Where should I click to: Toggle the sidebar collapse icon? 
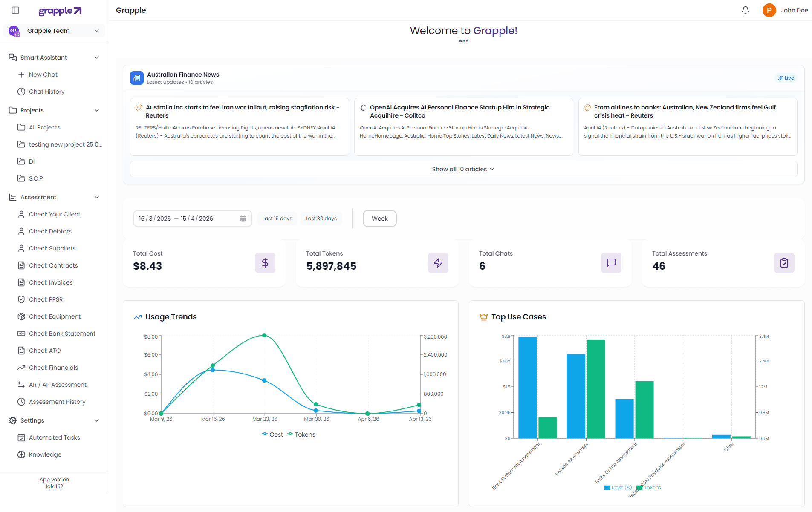(x=15, y=10)
